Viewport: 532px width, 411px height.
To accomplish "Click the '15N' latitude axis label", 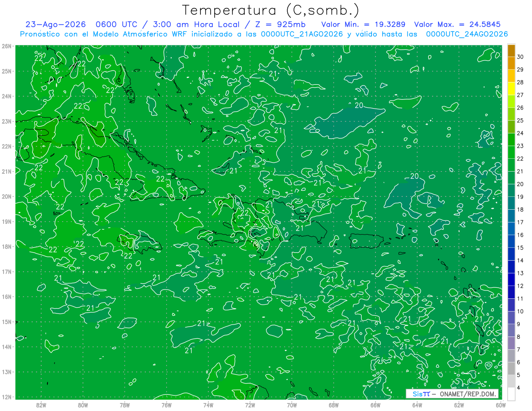I will [x=6, y=322].
